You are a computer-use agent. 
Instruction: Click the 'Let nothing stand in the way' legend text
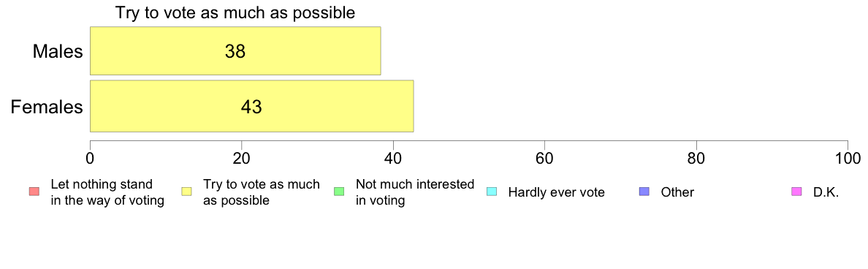[107, 192]
